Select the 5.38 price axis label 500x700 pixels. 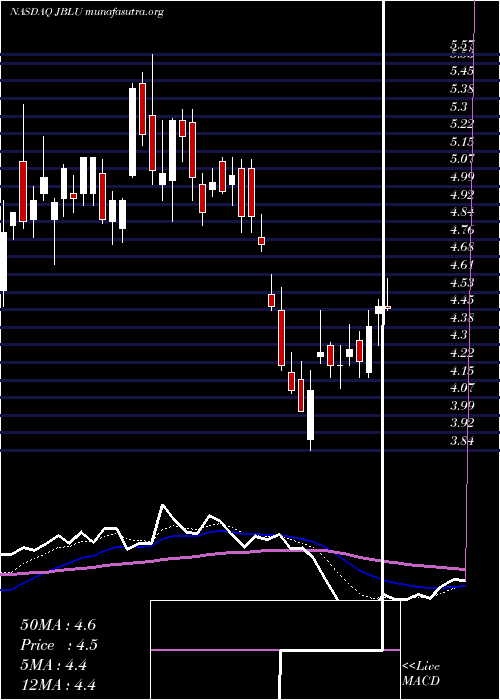pyautogui.click(x=462, y=89)
